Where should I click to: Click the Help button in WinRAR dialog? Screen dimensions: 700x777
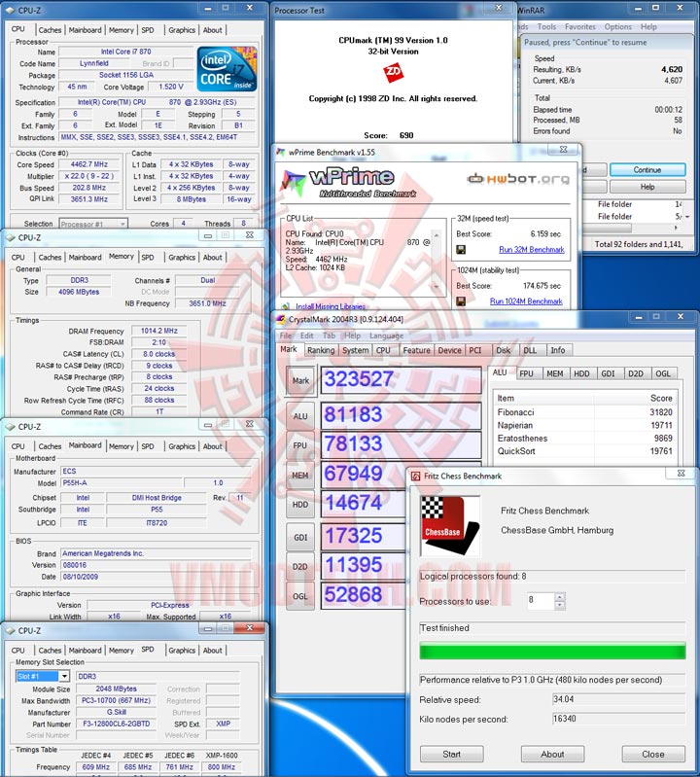click(647, 187)
